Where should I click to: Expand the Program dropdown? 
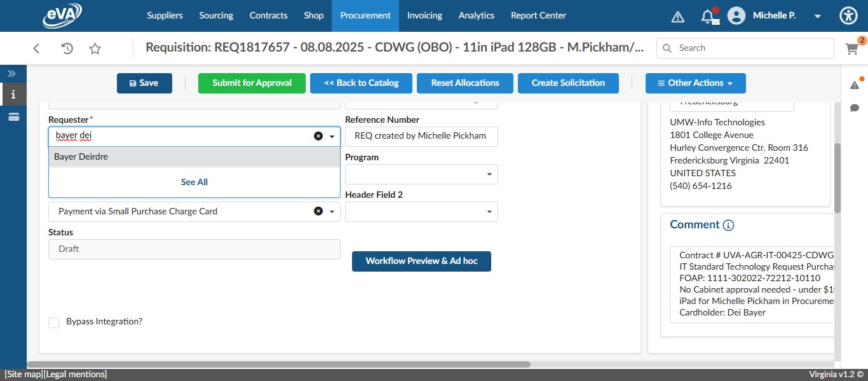489,174
